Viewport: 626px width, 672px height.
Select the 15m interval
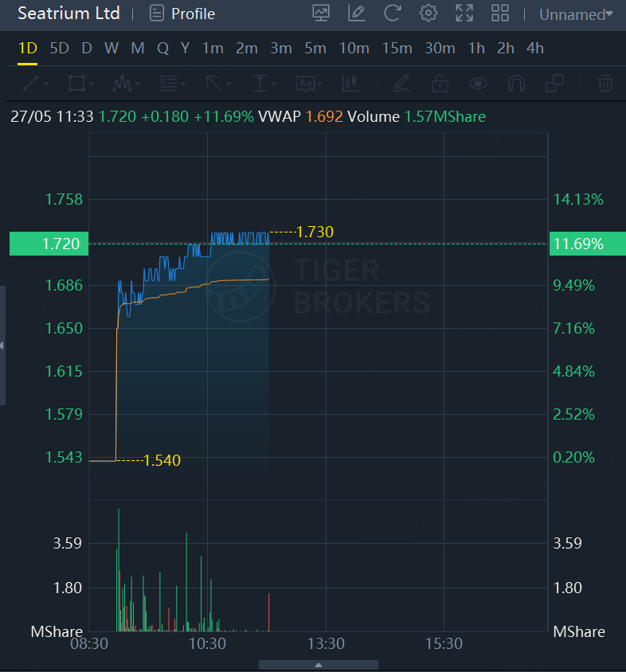(x=397, y=49)
